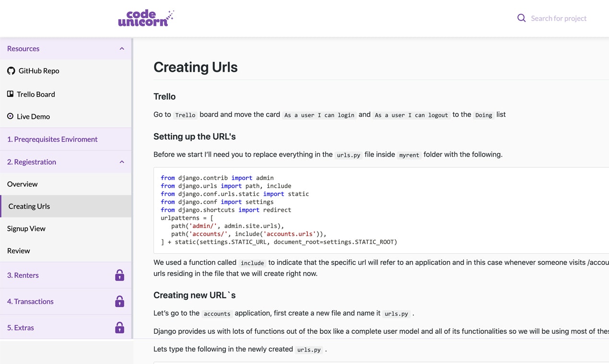The height and width of the screenshot is (364, 609).
Task: Collapse the Resources section
Action: click(x=122, y=48)
